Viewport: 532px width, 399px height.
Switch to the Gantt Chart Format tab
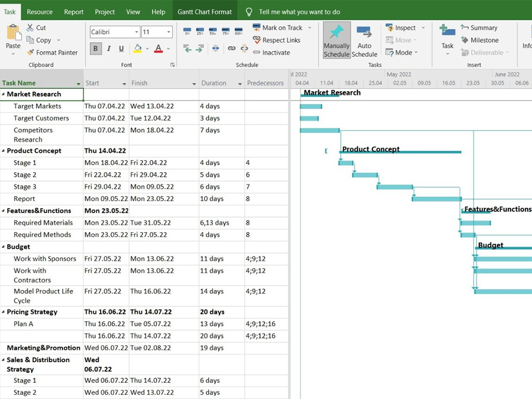[x=204, y=11]
